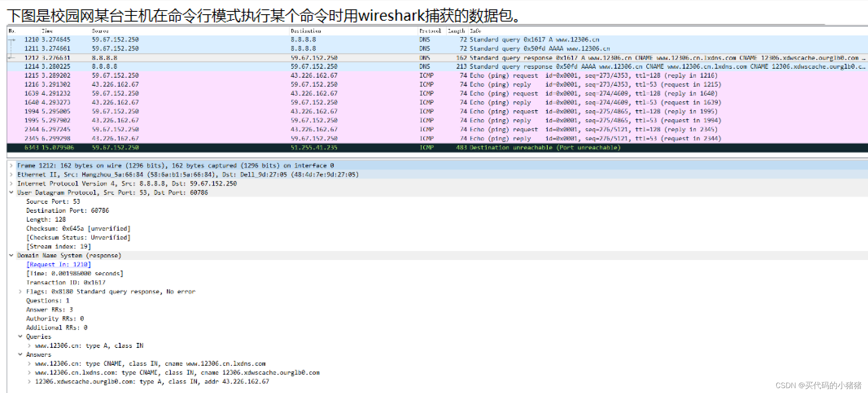
Task: Select packet 1211 DNS AAAA query
Action: click(x=437, y=48)
